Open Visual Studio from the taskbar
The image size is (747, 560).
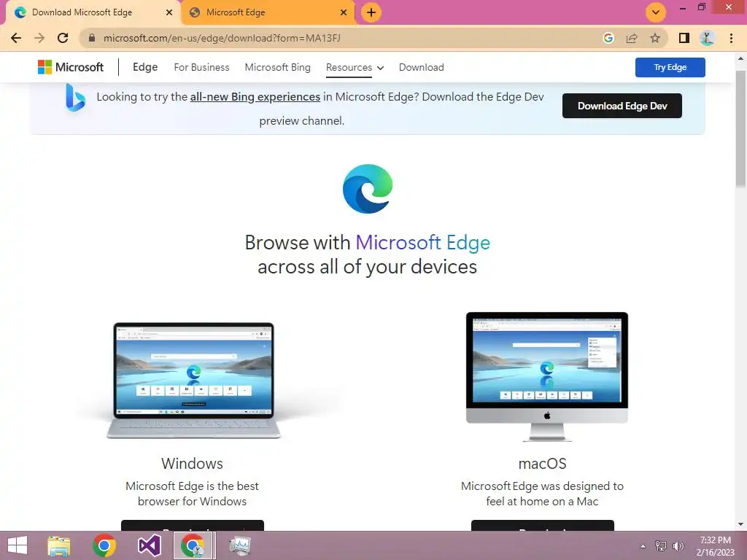[149, 545]
